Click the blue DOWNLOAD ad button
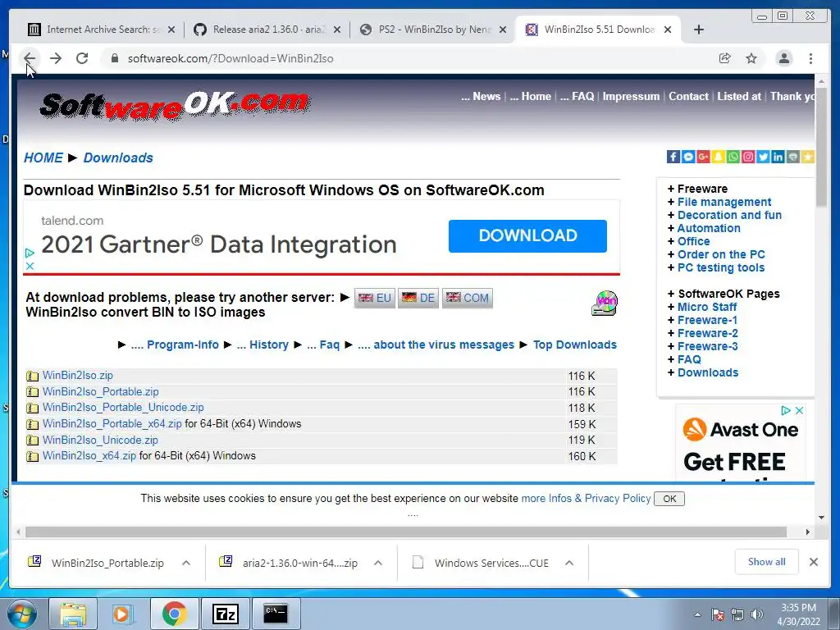Image resolution: width=840 pixels, height=630 pixels. (527, 235)
